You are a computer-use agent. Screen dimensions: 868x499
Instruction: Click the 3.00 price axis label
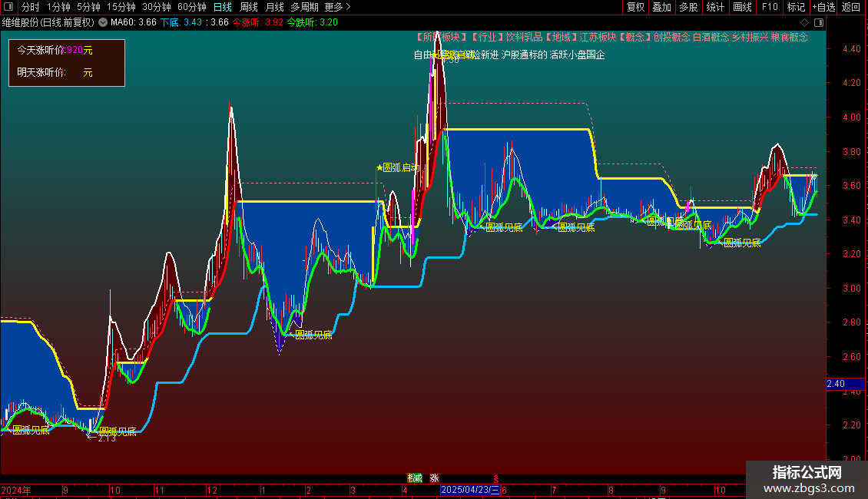851,288
